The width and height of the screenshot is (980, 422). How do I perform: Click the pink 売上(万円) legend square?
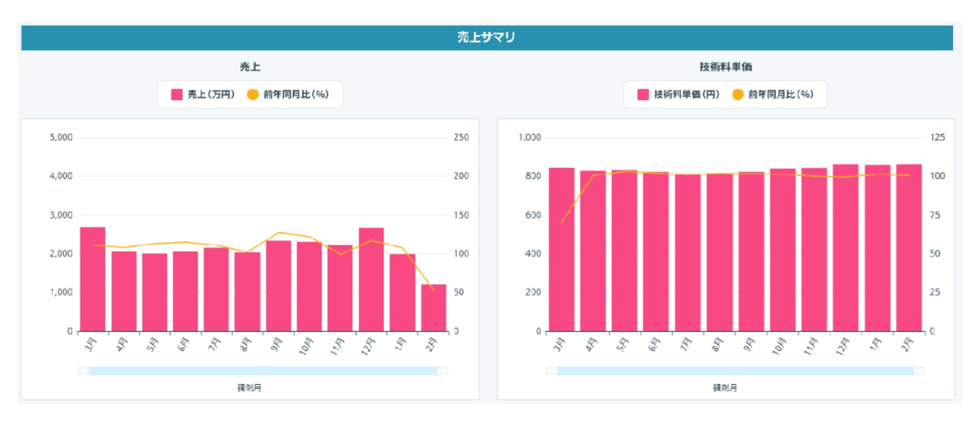coord(177,94)
